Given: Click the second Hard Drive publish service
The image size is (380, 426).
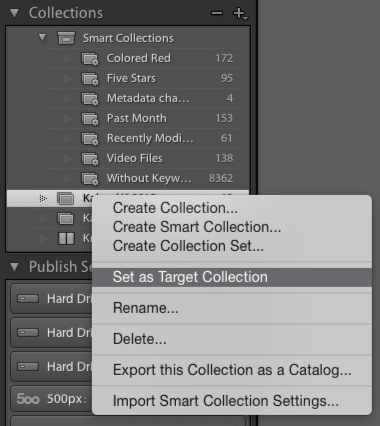Looking at the screenshot, I should click(x=52, y=333).
